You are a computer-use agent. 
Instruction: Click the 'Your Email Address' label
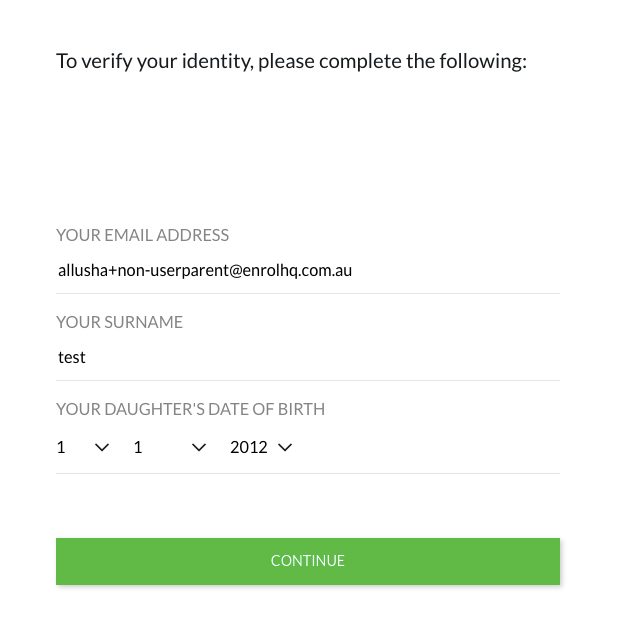pyautogui.click(x=142, y=235)
